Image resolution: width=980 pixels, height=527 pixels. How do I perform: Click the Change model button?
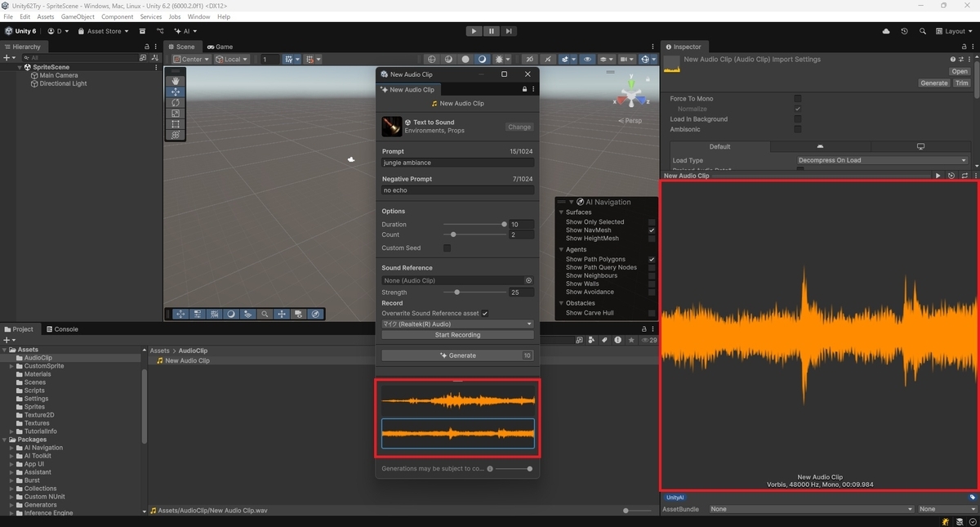[x=519, y=127]
